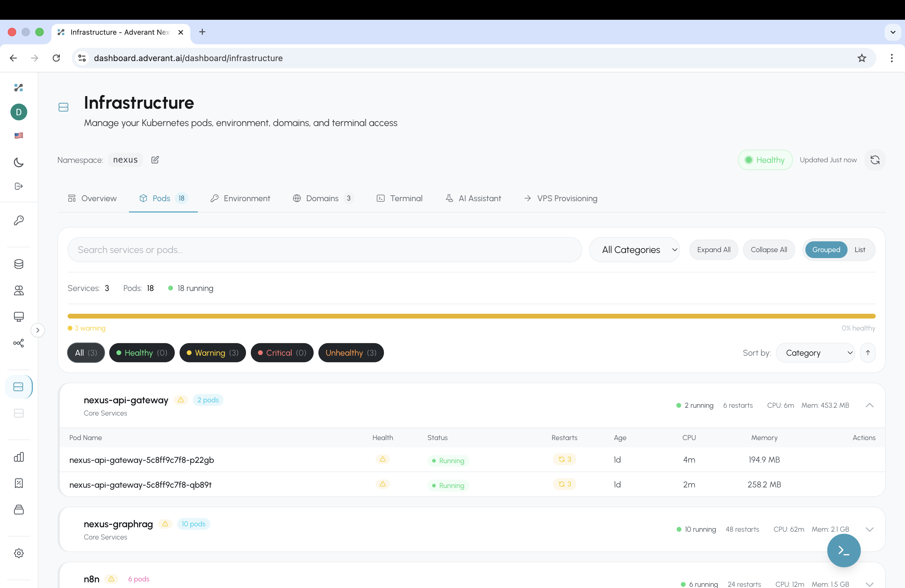
Task: Show only Unhealthy pods
Action: pos(350,353)
